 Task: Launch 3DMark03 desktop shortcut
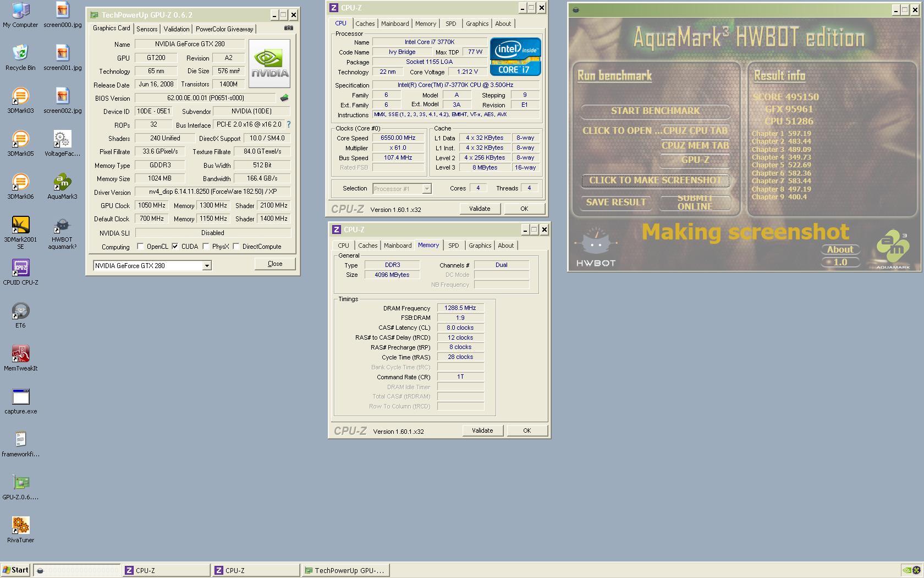click(20, 101)
